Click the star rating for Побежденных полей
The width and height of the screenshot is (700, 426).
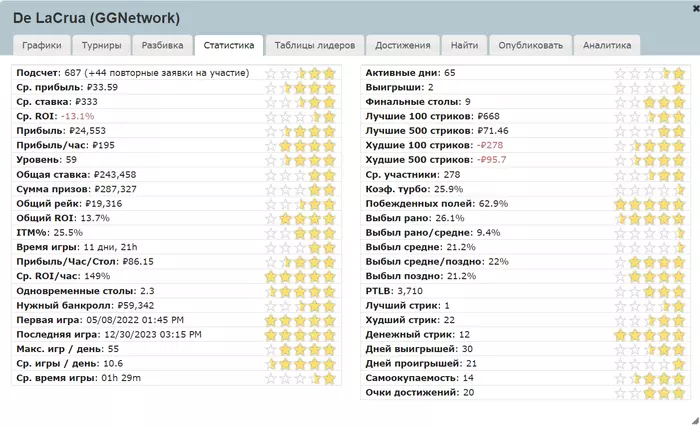650,204
